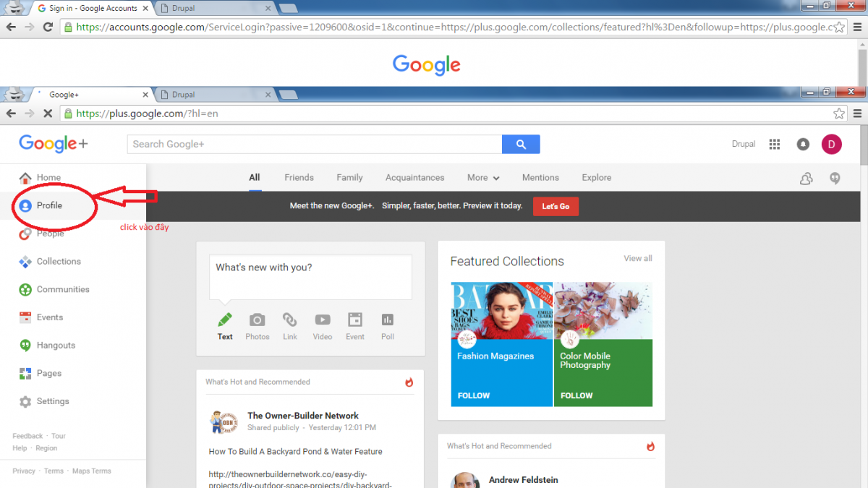
Task: Open the notifications bell
Action: pyautogui.click(x=802, y=144)
